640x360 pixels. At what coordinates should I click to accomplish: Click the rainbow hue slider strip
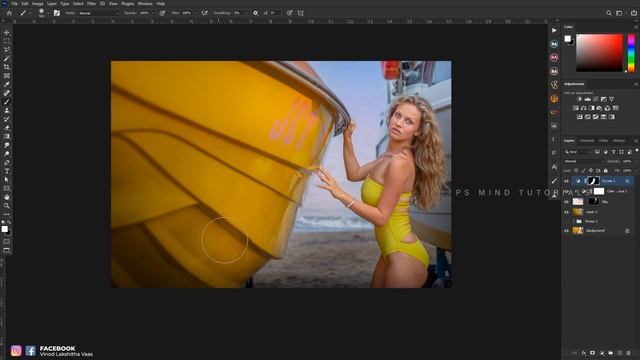tap(631, 53)
